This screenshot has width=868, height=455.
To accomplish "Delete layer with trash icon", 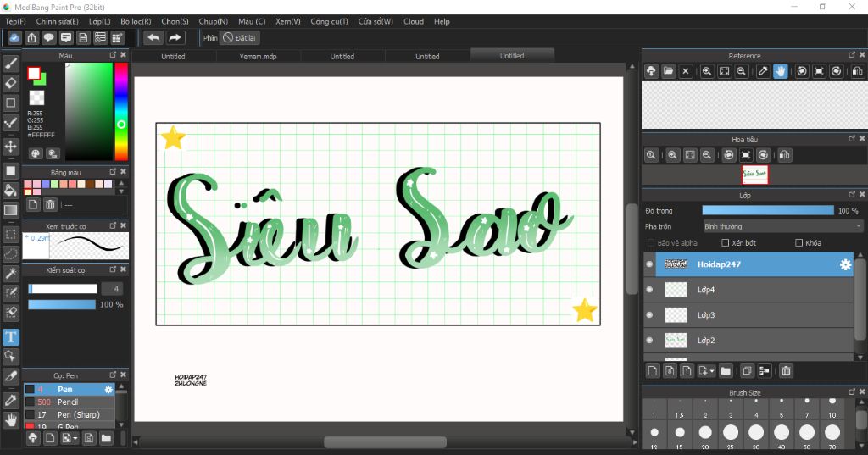I will coord(786,371).
